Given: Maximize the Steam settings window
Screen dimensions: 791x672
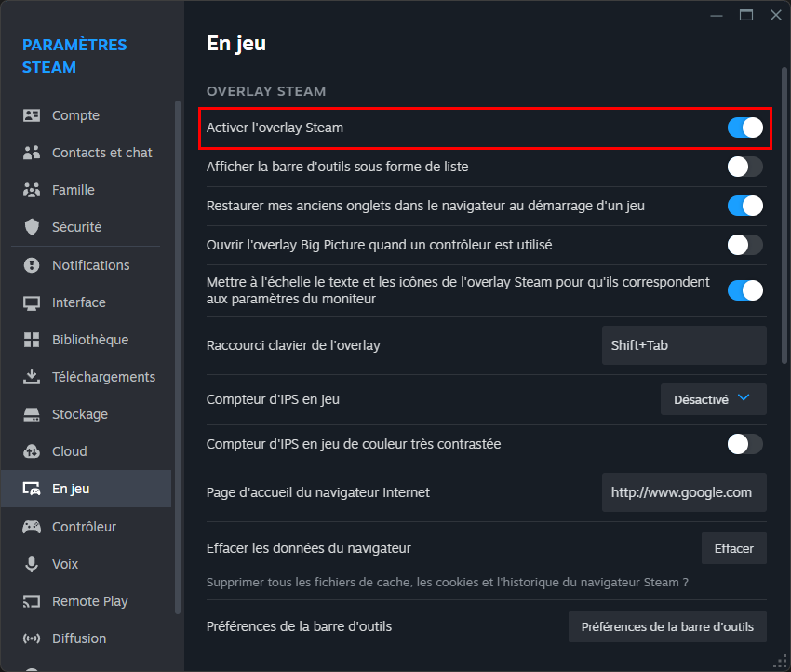Looking at the screenshot, I should click(746, 15).
